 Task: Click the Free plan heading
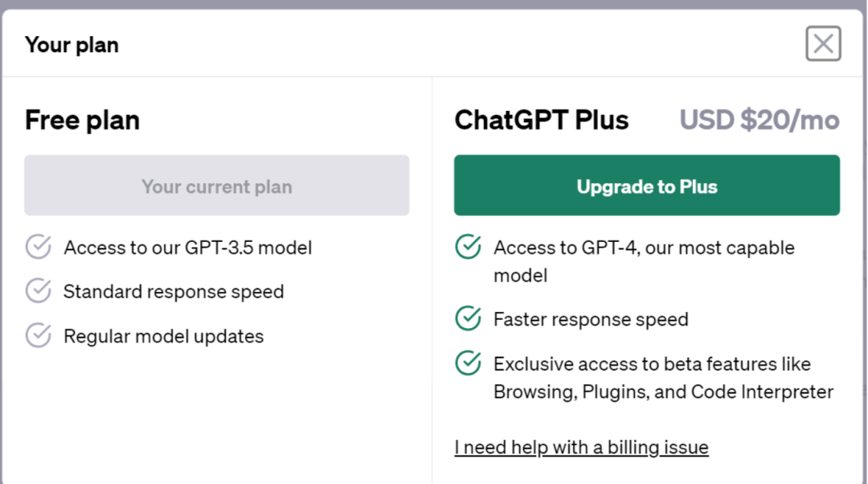point(82,121)
